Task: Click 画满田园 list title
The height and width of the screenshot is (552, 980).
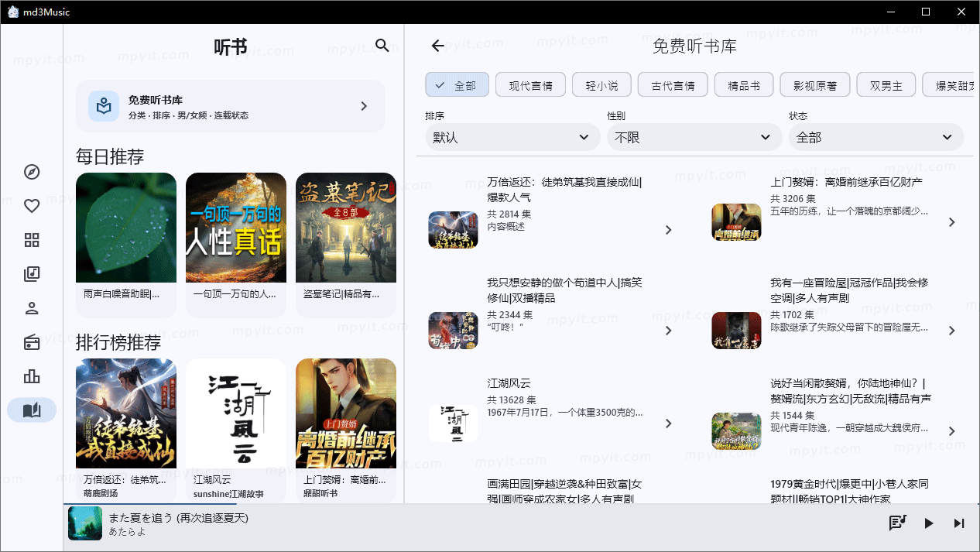Action: click(564, 491)
